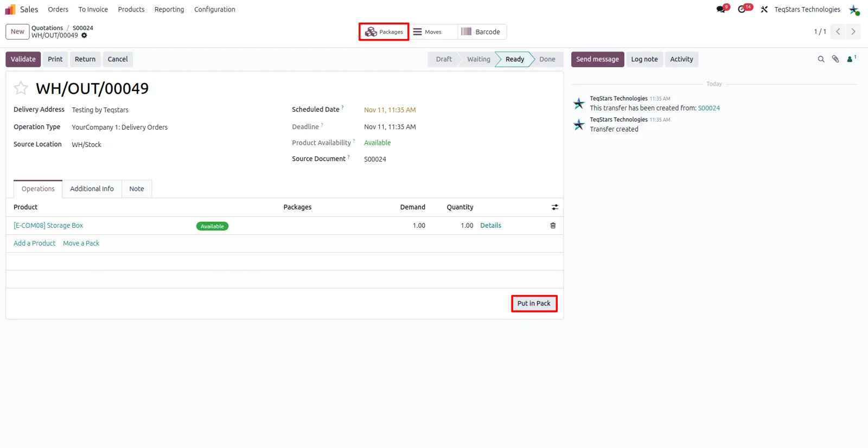This screenshot has width=868, height=448.
Task: Go to the previous record arrow
Action: click(838, 31)
